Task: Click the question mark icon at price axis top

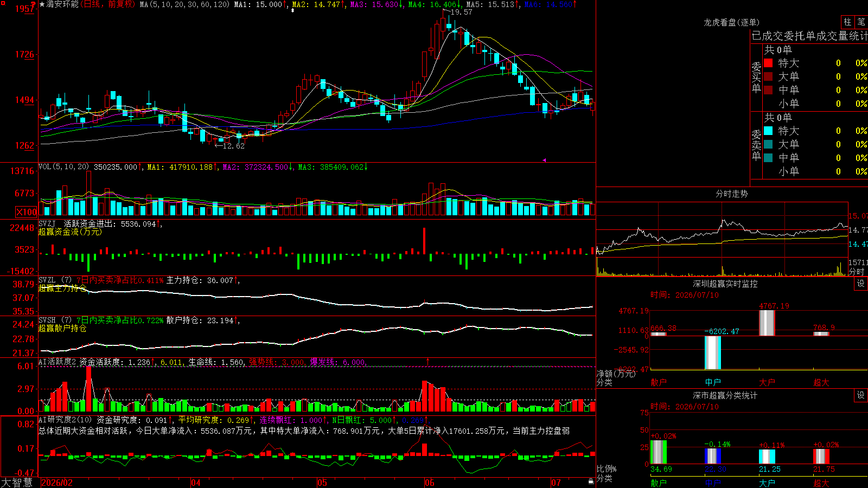Action: tap(34, 5)
